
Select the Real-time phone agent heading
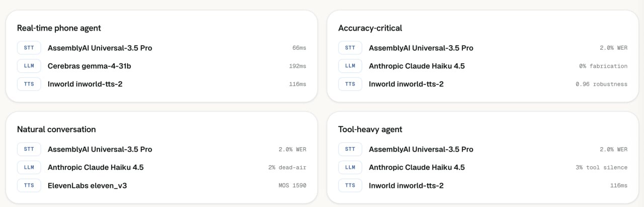59,28
